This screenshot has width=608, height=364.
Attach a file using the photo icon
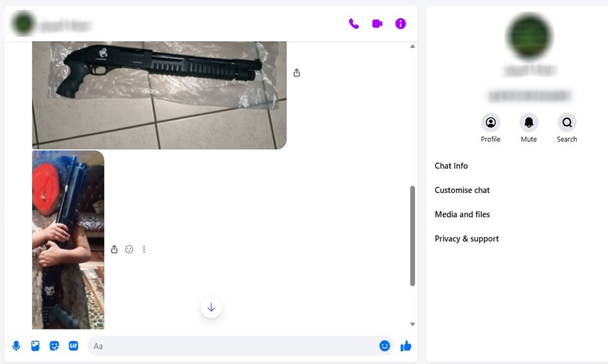35,346
